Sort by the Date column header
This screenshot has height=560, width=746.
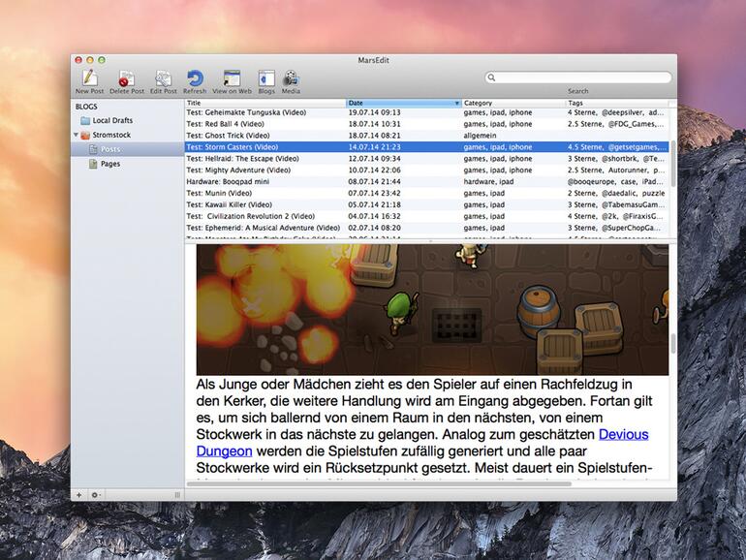pyautogui.click(x=403, y=103)
